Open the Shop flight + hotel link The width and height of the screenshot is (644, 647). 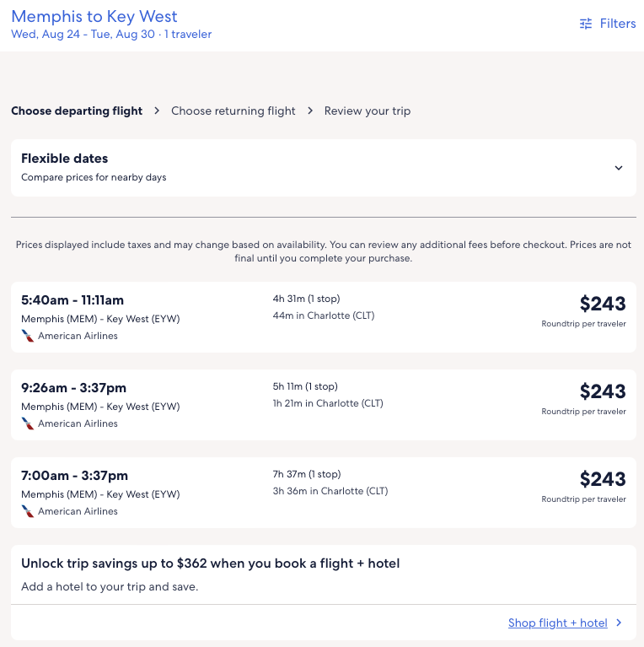[x=557, y=623]
